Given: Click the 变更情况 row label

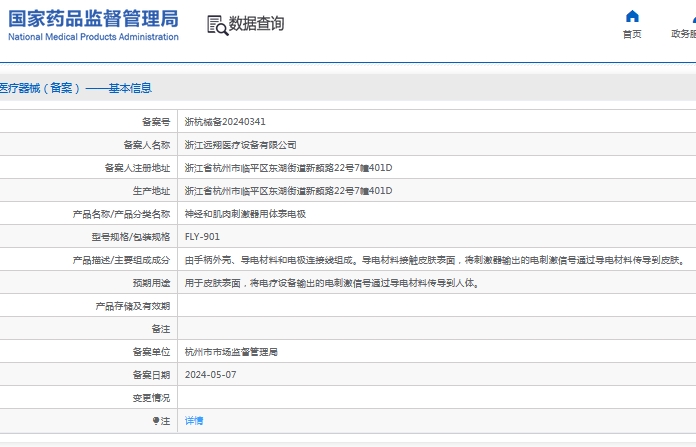Looking at the screenshot, I should [x=151, y=398].
